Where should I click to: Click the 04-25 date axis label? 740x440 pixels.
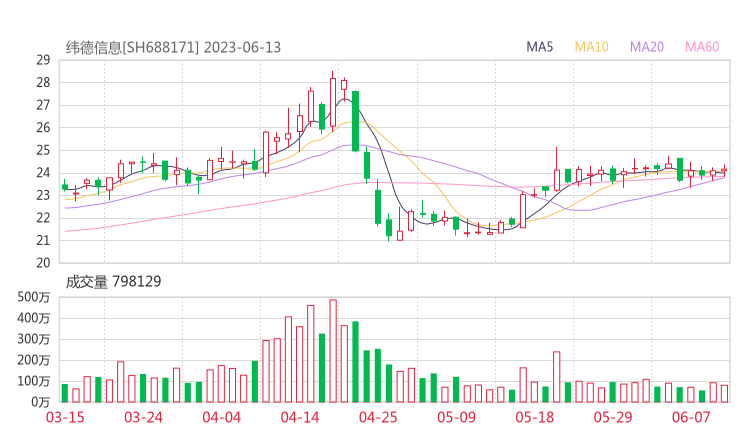(378, 417)
